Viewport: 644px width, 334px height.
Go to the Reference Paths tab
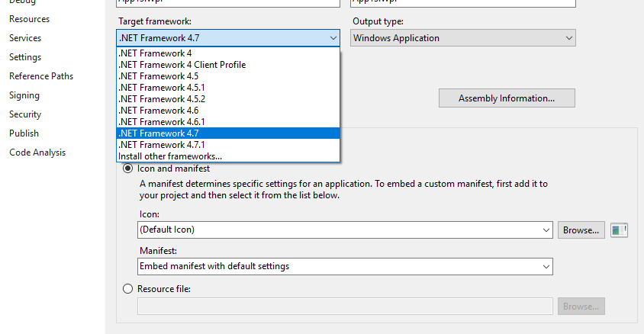coord(41,76)
